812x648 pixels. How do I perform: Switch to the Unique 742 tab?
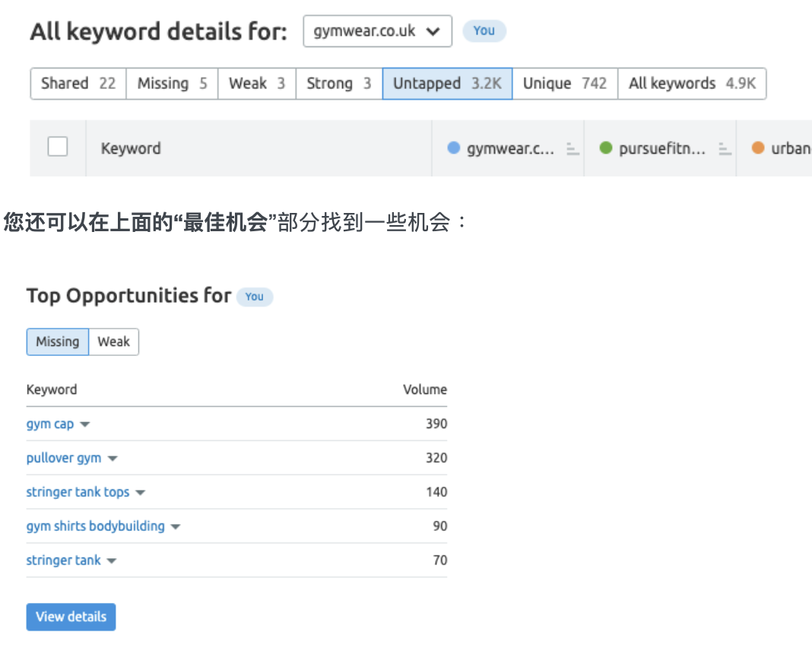coord(564,84)
